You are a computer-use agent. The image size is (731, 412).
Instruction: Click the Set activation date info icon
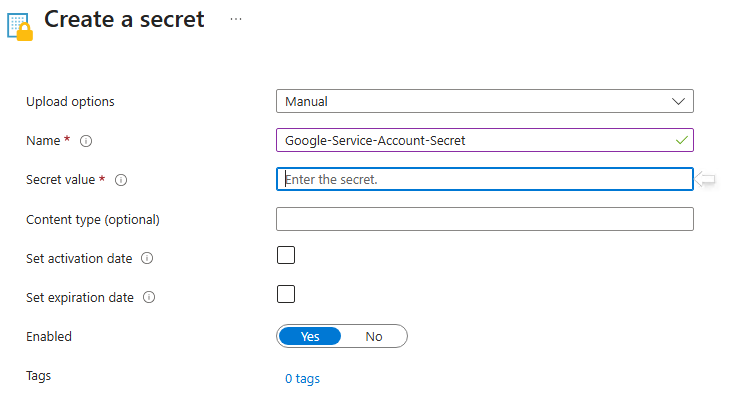pyautogui.click(x=147, y=258)
